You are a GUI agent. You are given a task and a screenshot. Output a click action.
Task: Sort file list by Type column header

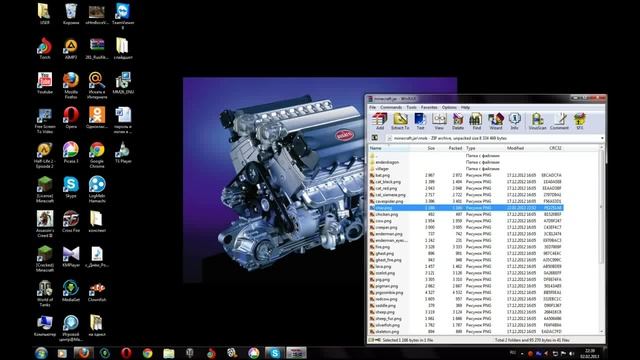pos(485,148)
